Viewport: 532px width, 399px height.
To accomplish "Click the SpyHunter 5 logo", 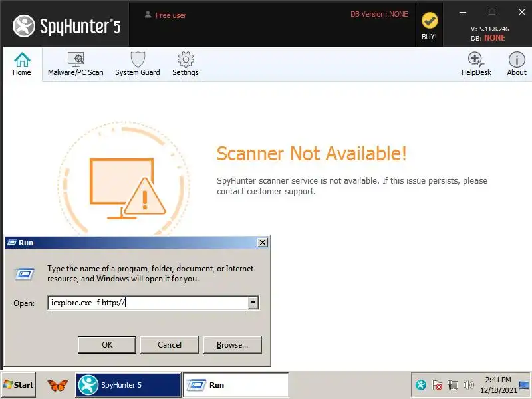I will (66, 26).
